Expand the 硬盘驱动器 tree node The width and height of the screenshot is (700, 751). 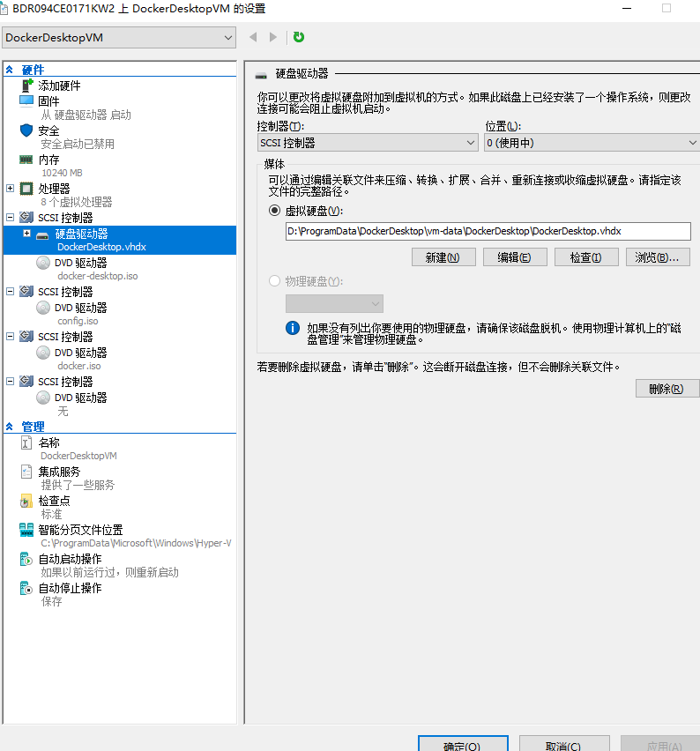26,234
